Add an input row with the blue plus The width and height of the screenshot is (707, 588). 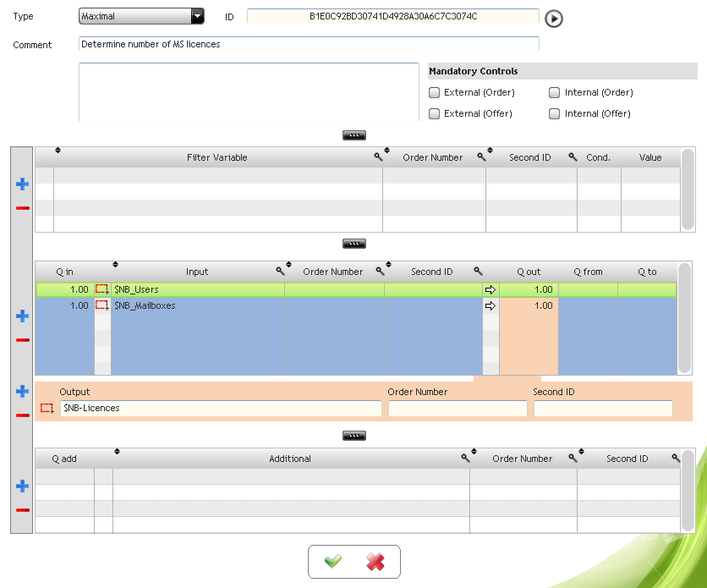pos(23,316)
